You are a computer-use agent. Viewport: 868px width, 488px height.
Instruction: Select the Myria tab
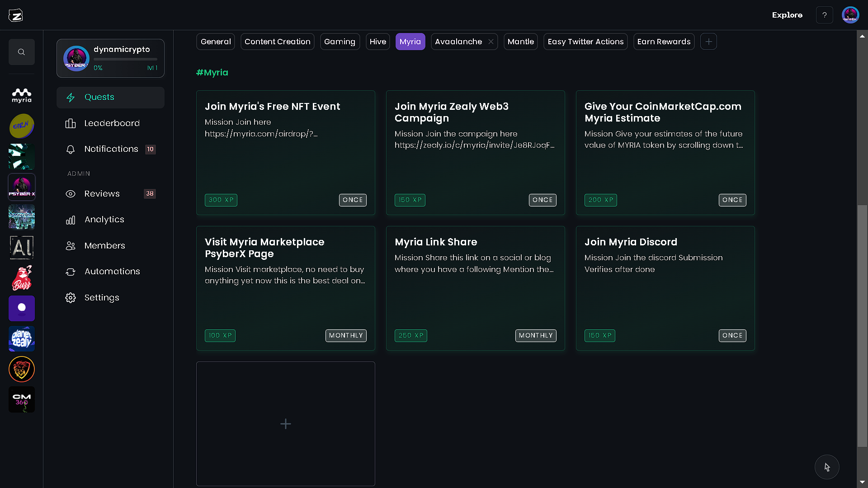coord(410,42)
